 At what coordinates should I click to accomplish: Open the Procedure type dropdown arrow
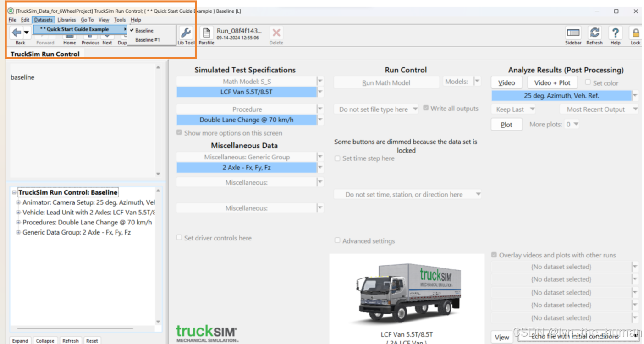click(x=320, y=109)
